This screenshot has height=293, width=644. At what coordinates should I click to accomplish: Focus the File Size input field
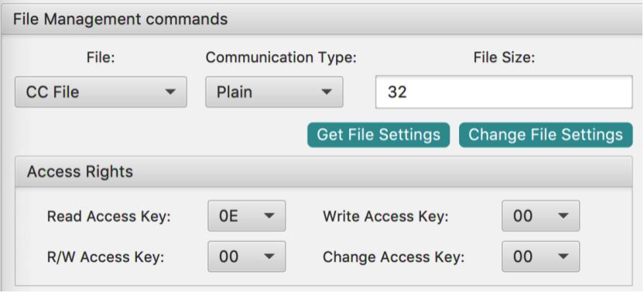[504, 91]
